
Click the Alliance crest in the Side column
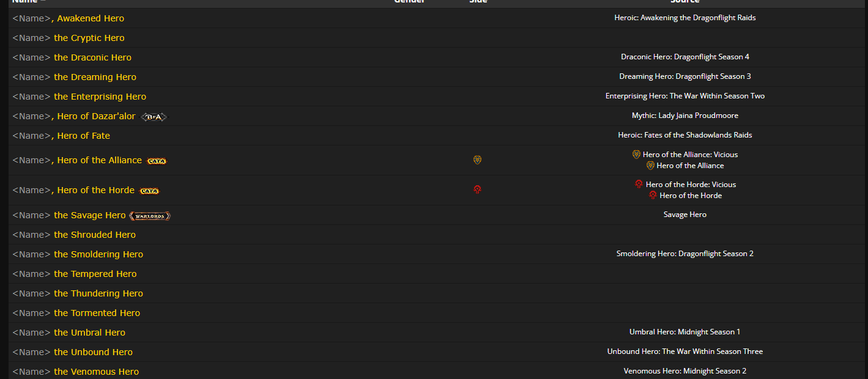(478, 160)
